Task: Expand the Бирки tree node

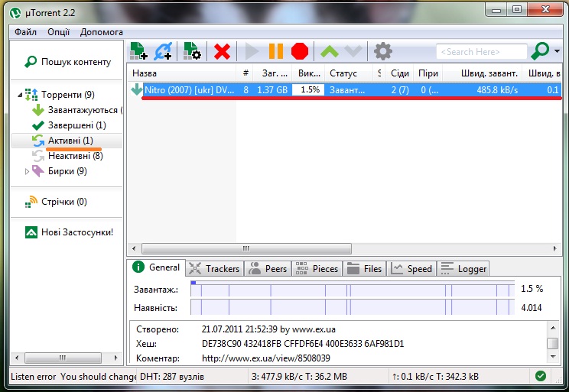Action: [27, 171]
